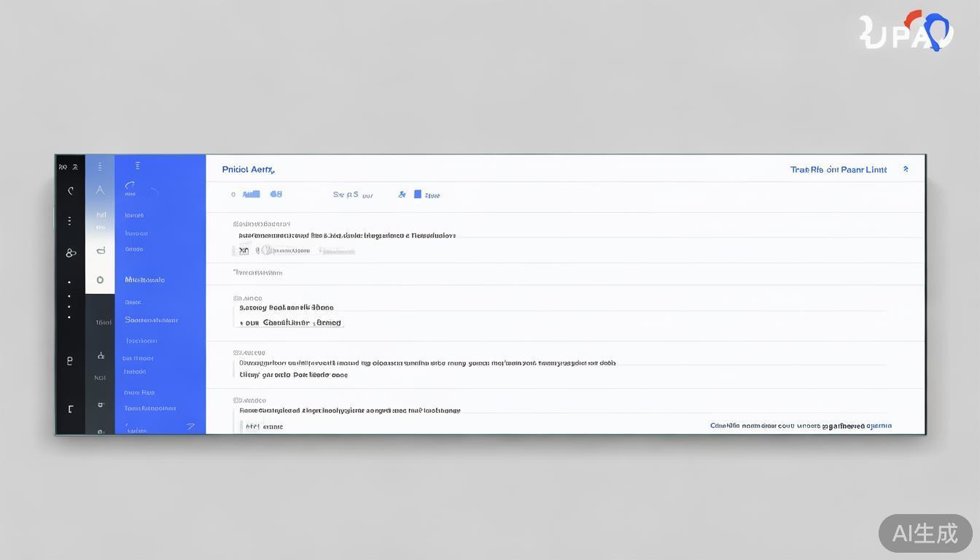Click the 'Caabfliner Bmog' boxed field
Image resolution: width=980 pixels, height=560 pixels.
point(292,322)
